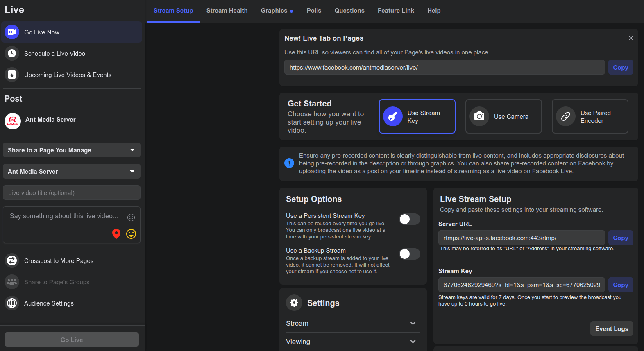Click the Setup Options heading
This screenshot has height=351, width=644.
[x=314, y=199]
